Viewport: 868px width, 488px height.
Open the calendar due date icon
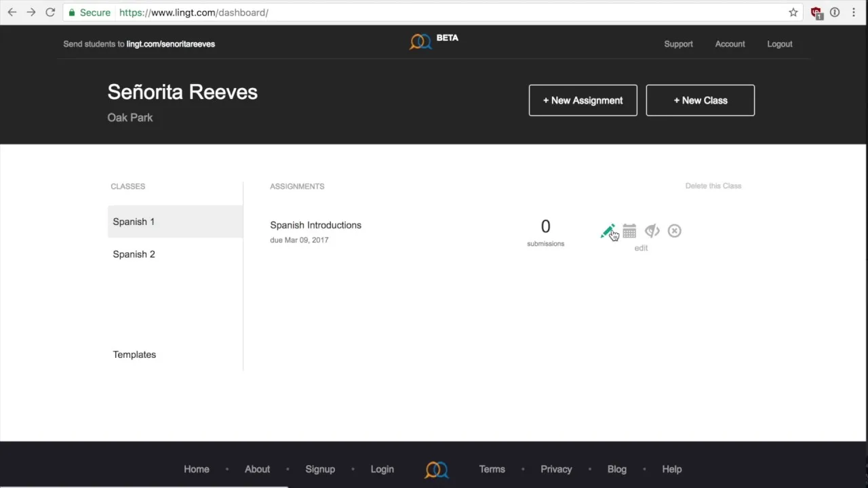tap(629, 231)
